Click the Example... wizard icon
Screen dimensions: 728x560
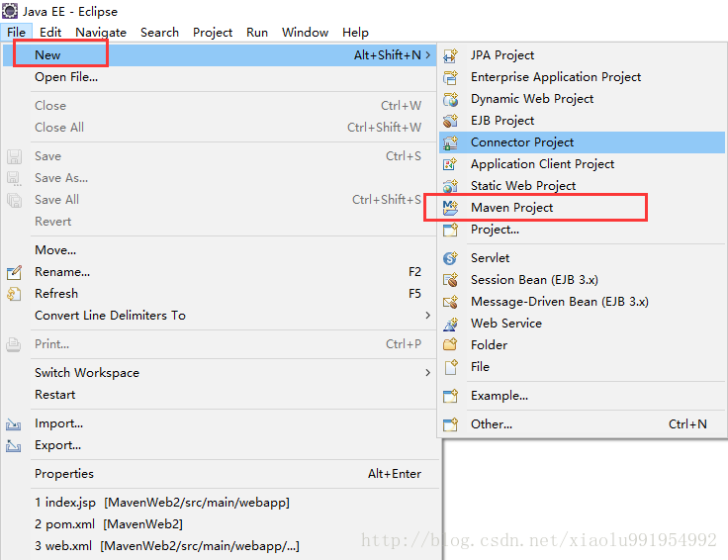[x=450, y=396]
